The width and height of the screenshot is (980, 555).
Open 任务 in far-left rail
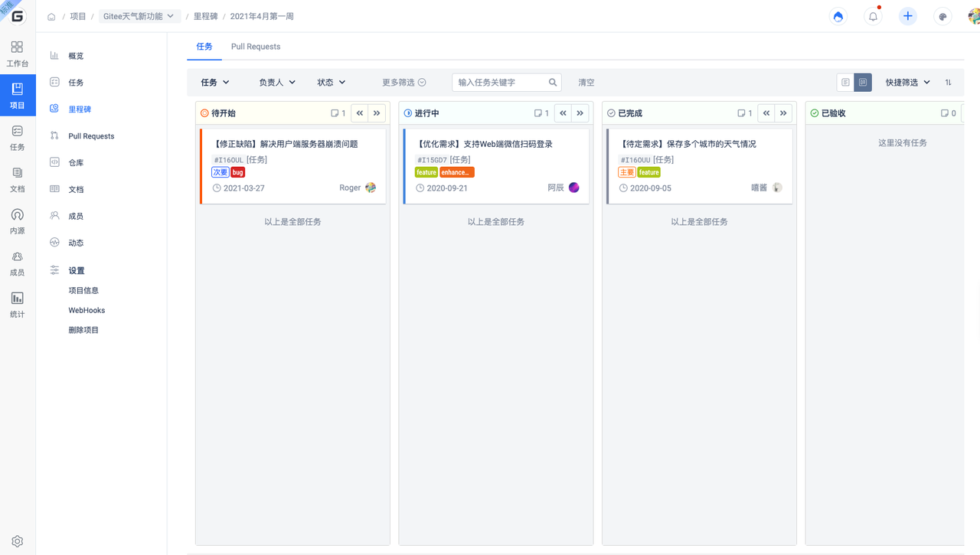17,138
